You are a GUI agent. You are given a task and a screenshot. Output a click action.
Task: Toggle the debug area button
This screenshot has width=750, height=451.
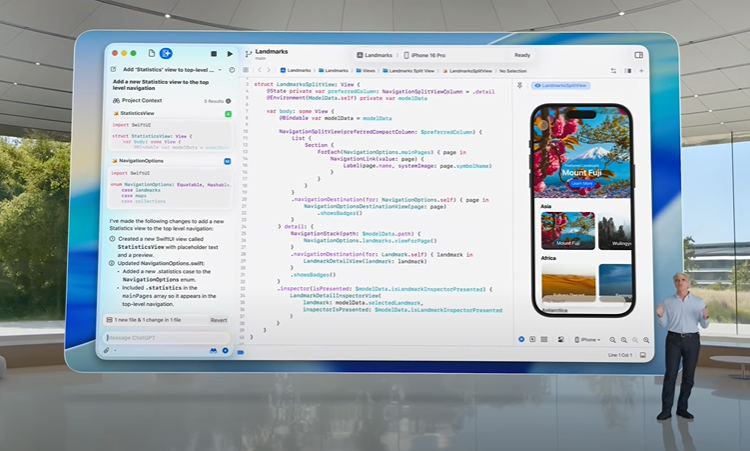(x=643, y=355)
